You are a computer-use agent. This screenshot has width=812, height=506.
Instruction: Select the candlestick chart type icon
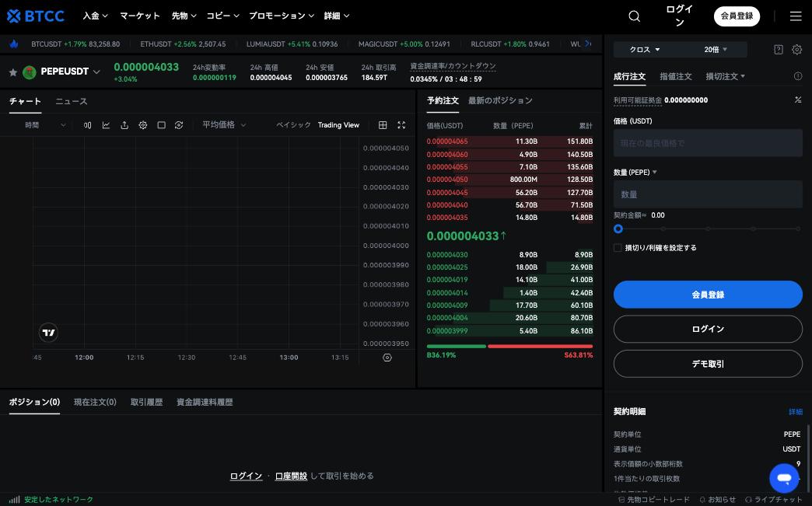pos(88,125)
